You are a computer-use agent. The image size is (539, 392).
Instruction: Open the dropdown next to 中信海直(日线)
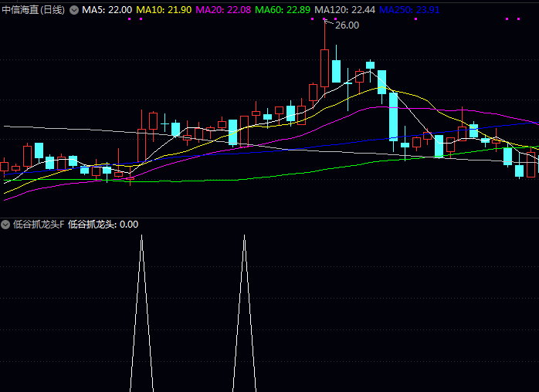[x=74, y=10]
